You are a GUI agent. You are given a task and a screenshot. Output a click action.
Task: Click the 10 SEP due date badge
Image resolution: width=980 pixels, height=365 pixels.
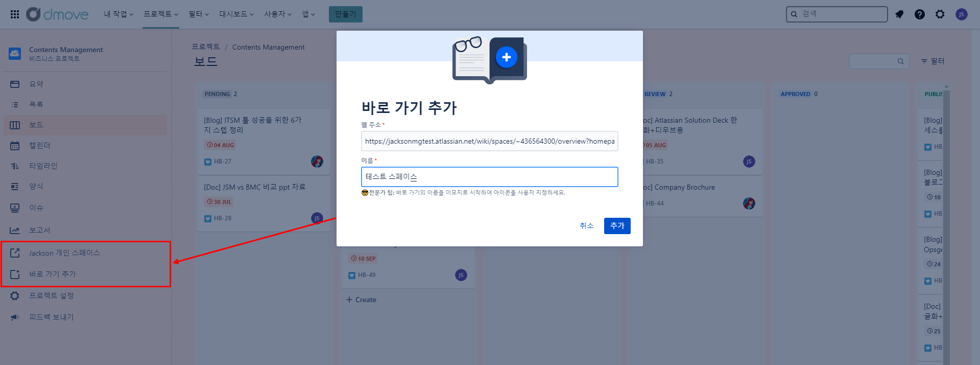tap(363, 259)
